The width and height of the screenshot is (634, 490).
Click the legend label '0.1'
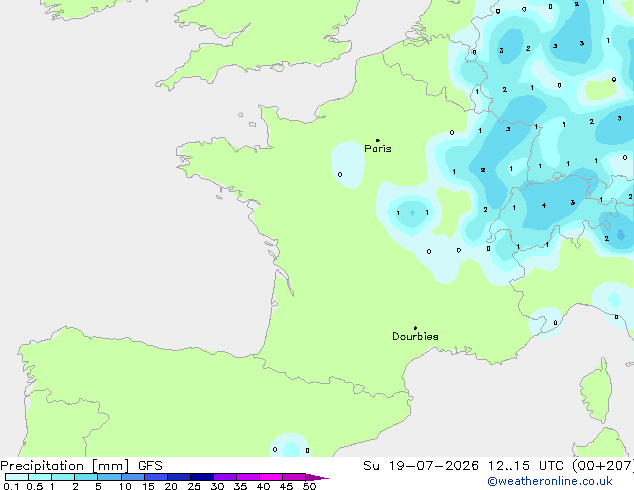(x=11, y=486)
